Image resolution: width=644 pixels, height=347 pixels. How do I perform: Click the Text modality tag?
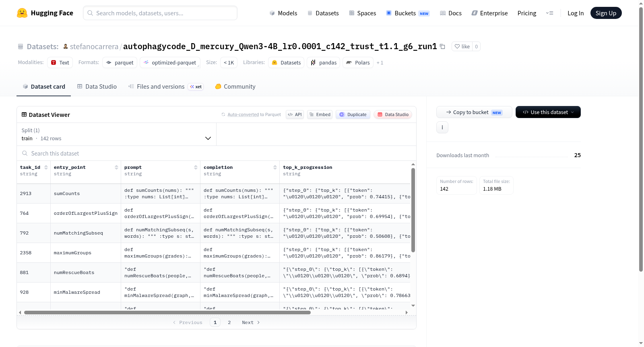[60, 62]
